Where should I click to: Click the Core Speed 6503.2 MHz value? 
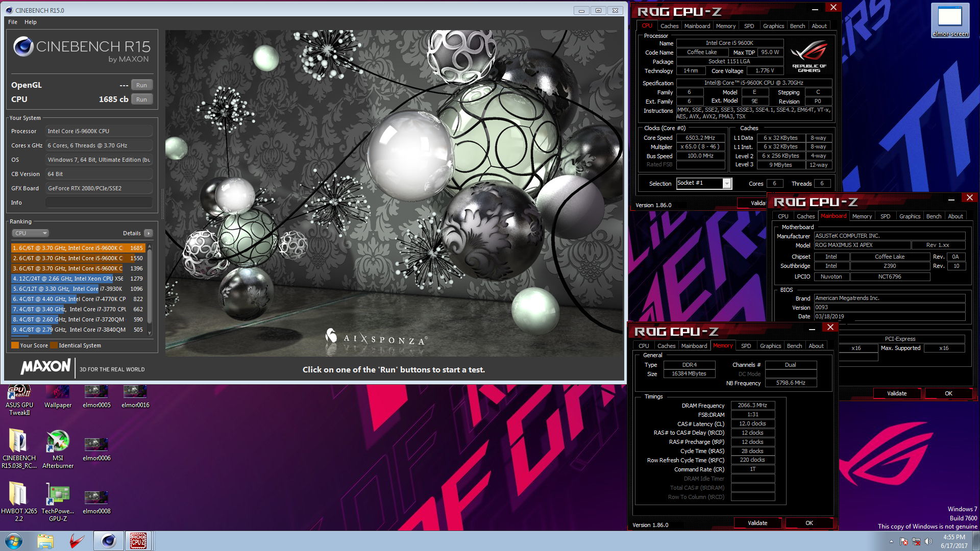(700, 138)
